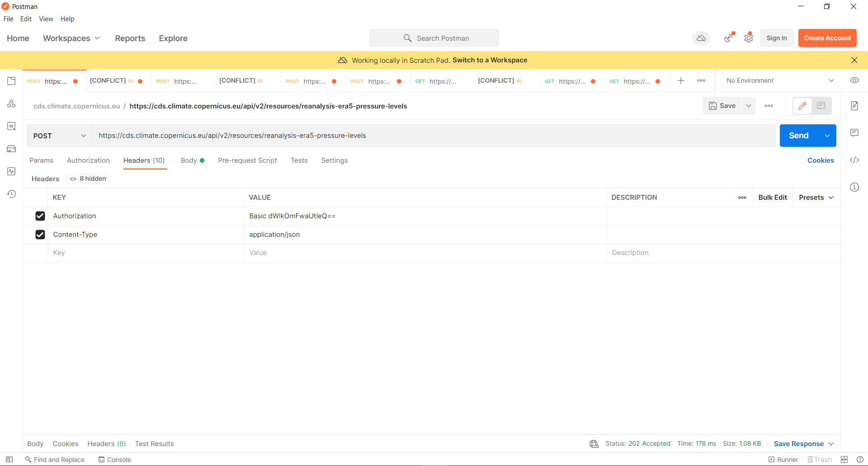Uncheck the Content-Type header checkbox

pos(40,235)
